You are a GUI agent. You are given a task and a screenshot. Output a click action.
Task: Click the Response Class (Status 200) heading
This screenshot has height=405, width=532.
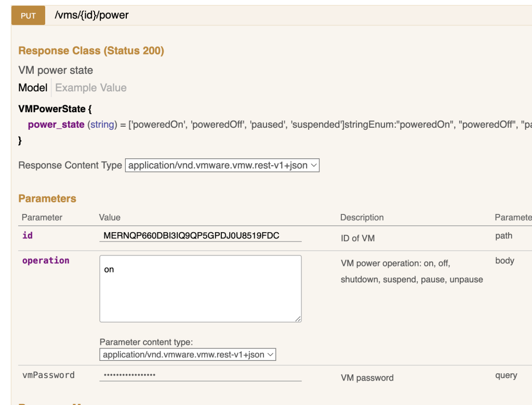pos(91,51)
